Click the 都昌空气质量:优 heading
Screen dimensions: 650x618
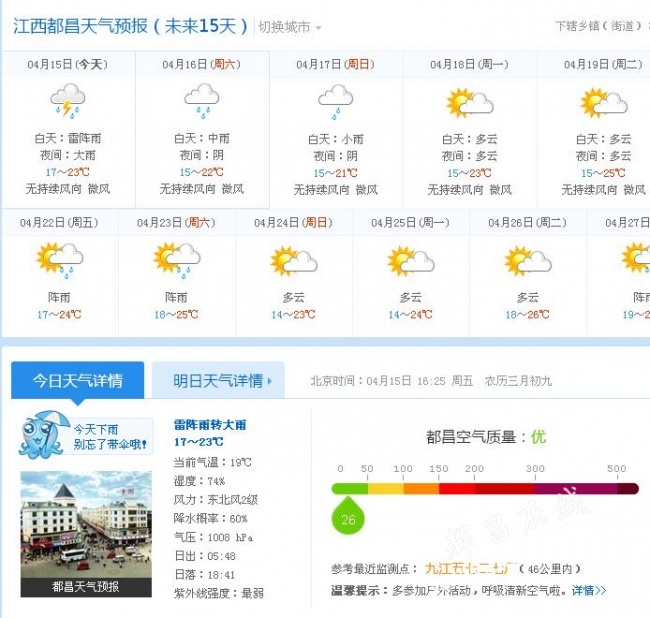click(486, 437)
